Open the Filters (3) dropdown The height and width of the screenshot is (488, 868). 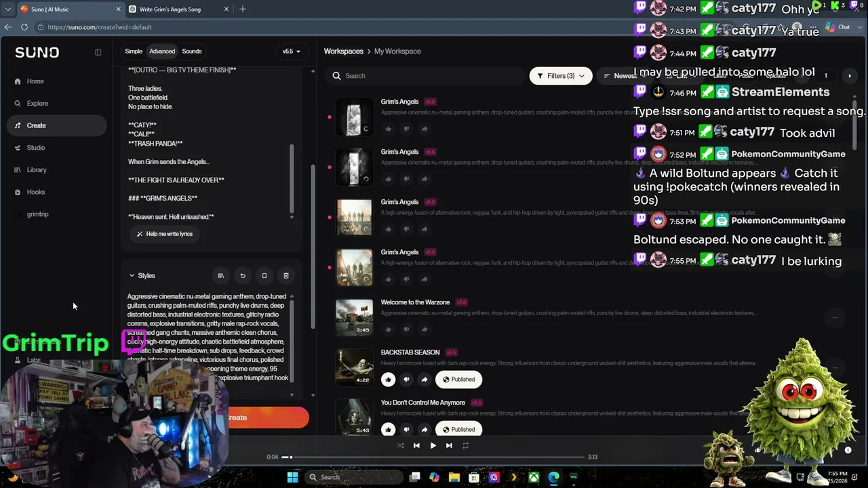coord(561,76)
